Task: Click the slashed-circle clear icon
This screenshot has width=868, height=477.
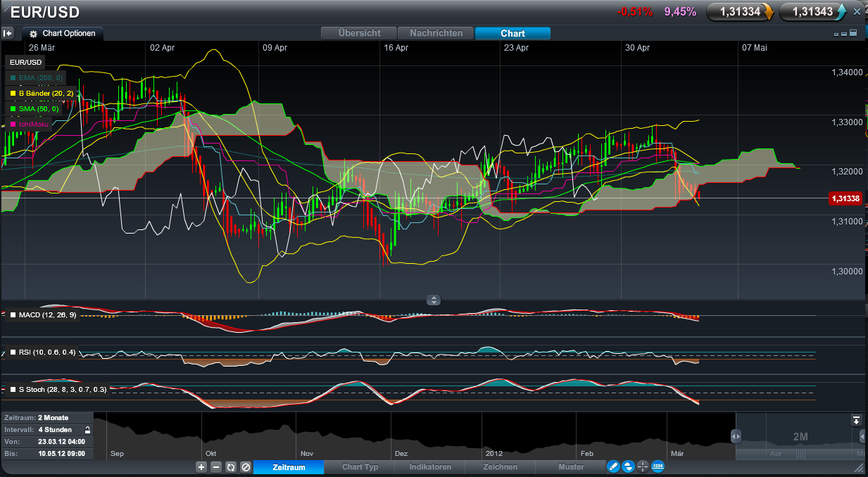Action: tap(245, 466)
